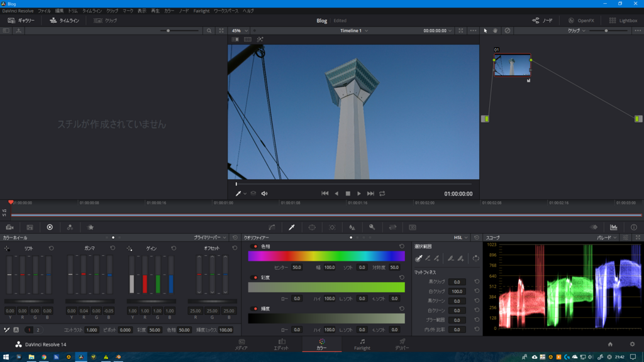Open project settings gear icon
Image resolution: width=644 pixels, height=362 pixels.
click(633, 344)
